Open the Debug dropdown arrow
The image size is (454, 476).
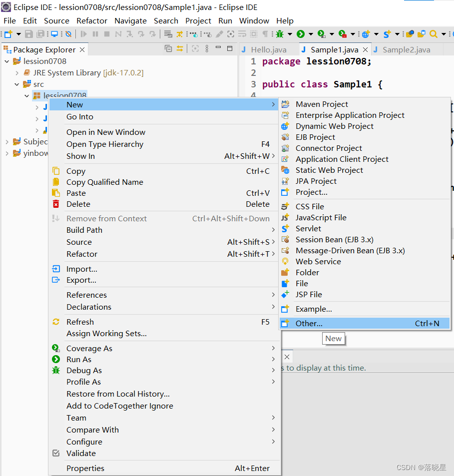(x=290, y=34)
